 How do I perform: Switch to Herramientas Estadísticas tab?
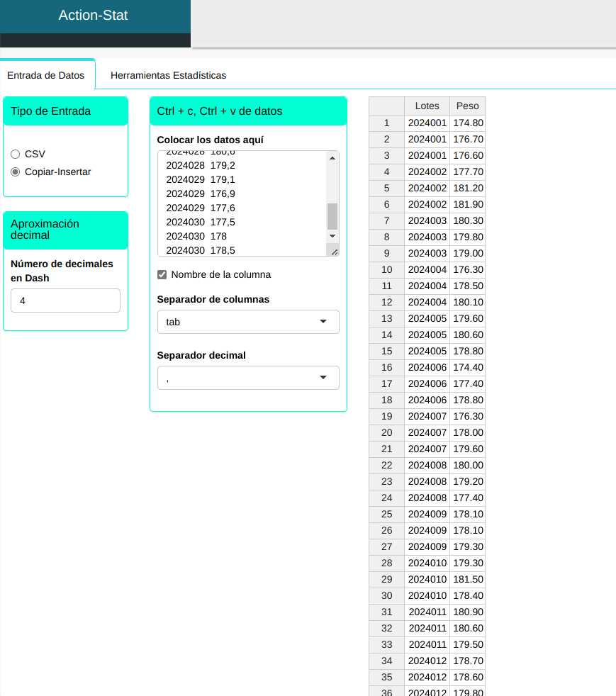168,75
